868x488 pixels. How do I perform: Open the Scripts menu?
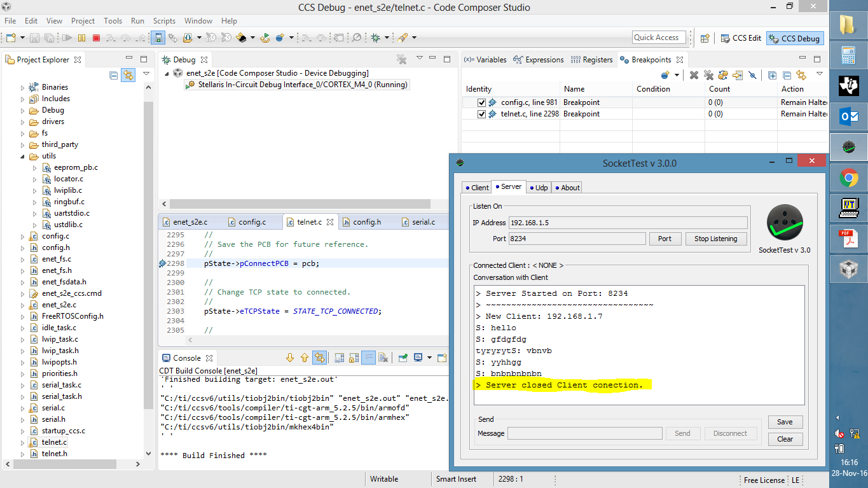click(x=165, y=21)
